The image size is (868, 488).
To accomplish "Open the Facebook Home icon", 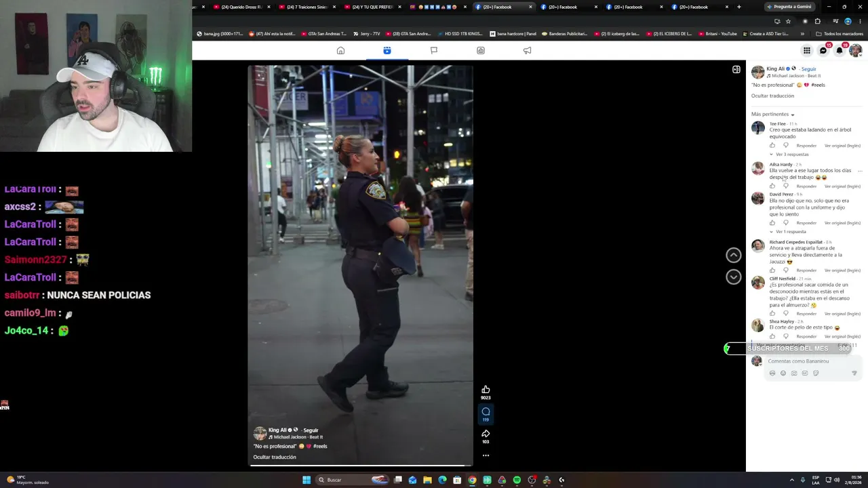I will tap(340, 51).
